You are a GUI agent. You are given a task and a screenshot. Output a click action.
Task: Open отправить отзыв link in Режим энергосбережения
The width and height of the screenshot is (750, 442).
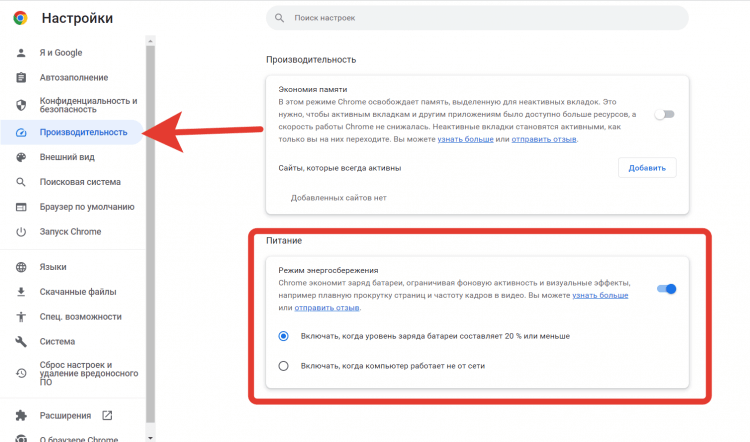327,308
